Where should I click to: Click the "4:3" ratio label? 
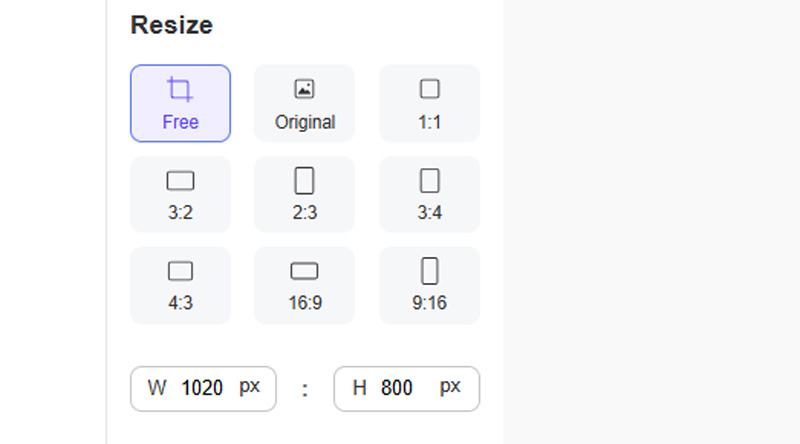click(x=181, y=303)
